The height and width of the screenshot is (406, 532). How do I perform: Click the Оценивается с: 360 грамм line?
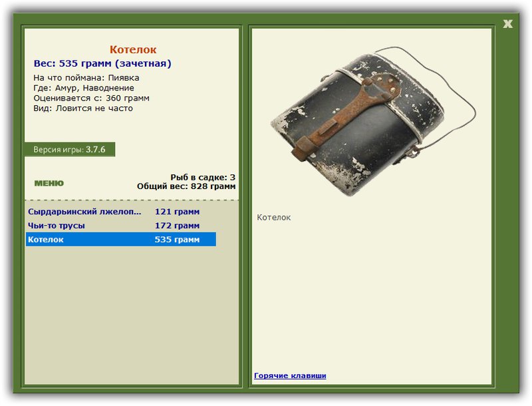click(91, 98)
